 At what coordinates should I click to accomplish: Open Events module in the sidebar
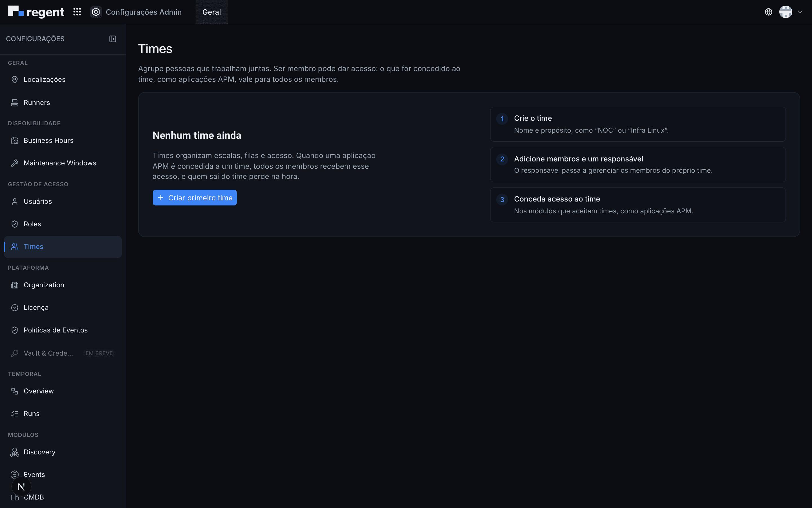click(63, 475)
